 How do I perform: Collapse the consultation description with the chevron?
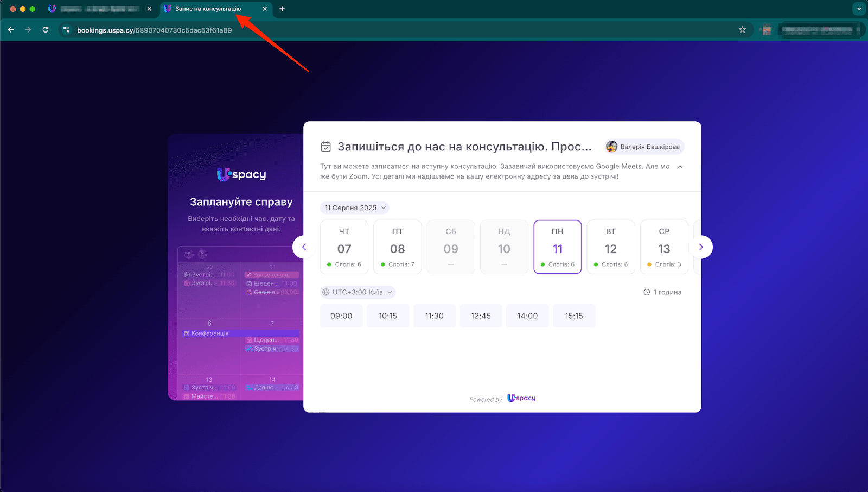click(680, 167)
